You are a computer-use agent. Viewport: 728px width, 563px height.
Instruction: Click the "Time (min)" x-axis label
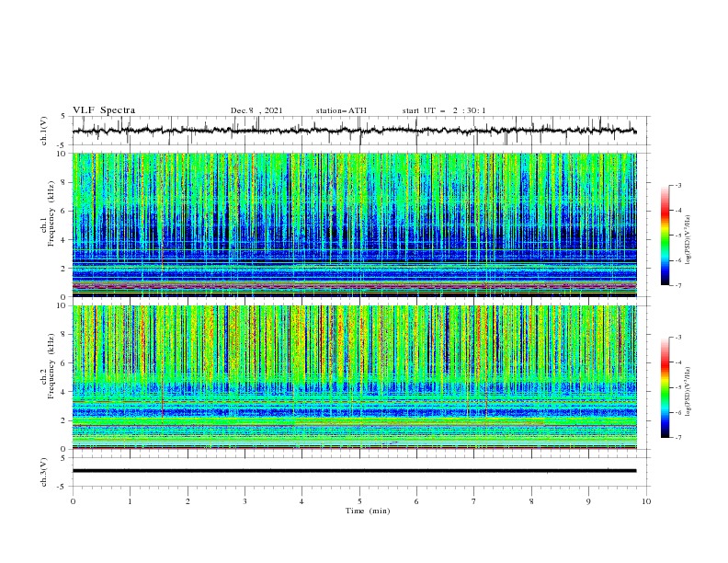pos(368,511)
